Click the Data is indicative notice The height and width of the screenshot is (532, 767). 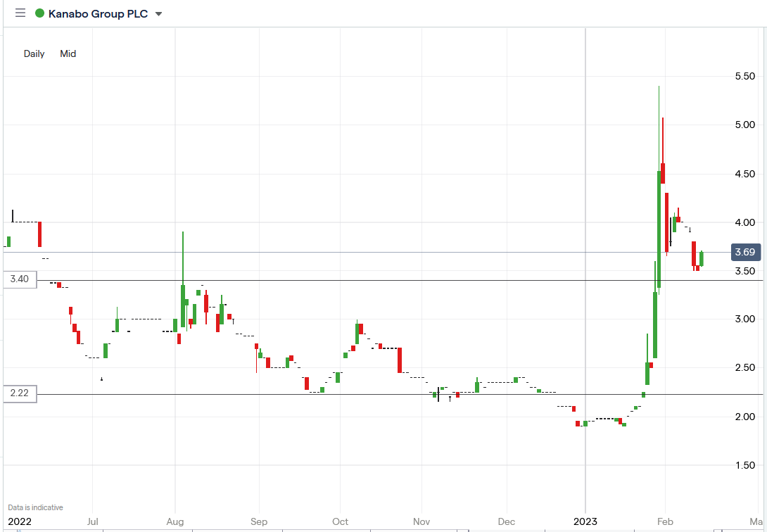(35, 507)
